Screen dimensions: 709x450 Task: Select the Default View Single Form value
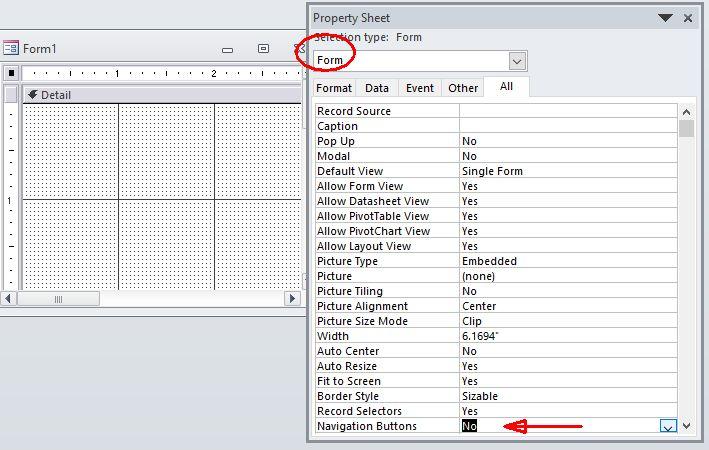point(567,171)
